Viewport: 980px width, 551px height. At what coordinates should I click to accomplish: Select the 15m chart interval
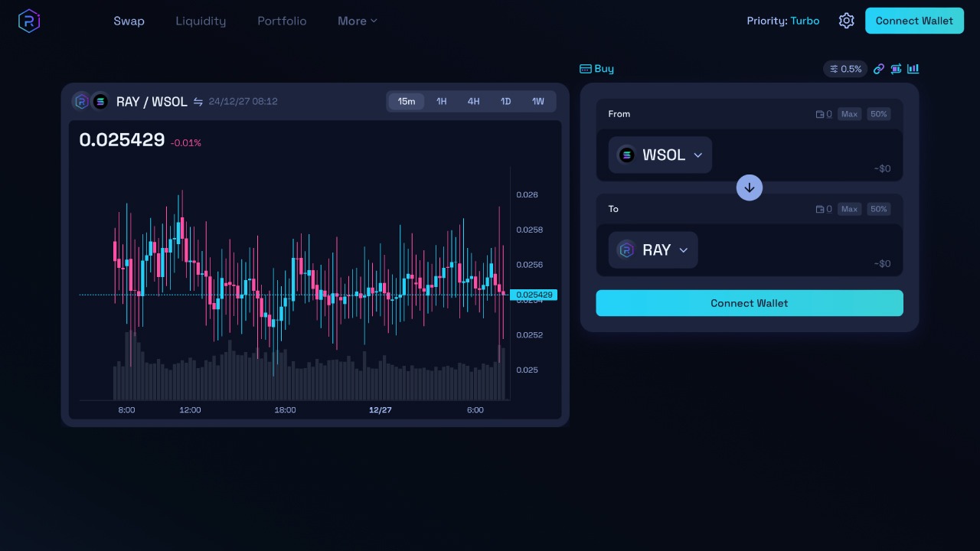pos(407,101)
